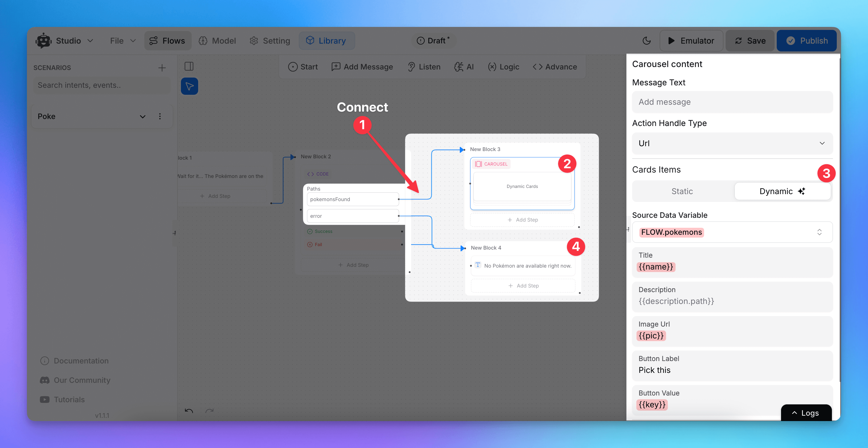The height and width of the screenshot is (448, 868).
Task: Launch the Emulator
Action: [x=691, y=41]
